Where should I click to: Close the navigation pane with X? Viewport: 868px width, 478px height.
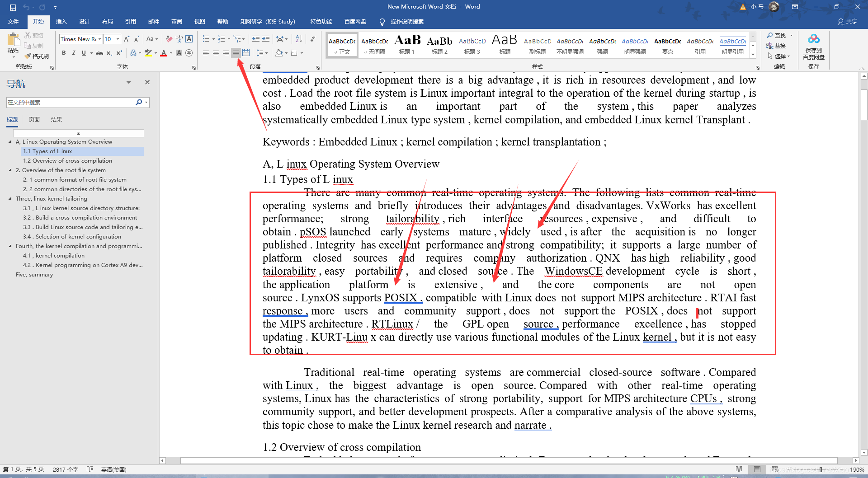tap(147, 82)
